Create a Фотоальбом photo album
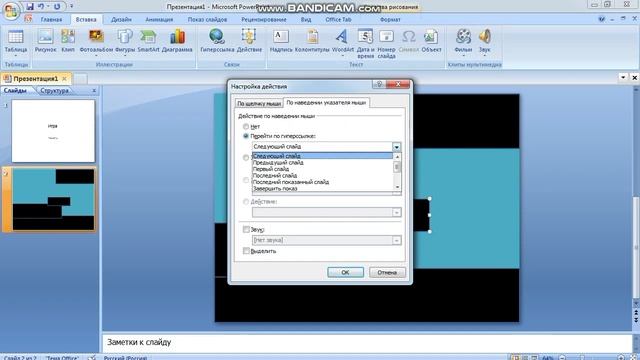Screen dimensions: 640x360 [96, 41]
